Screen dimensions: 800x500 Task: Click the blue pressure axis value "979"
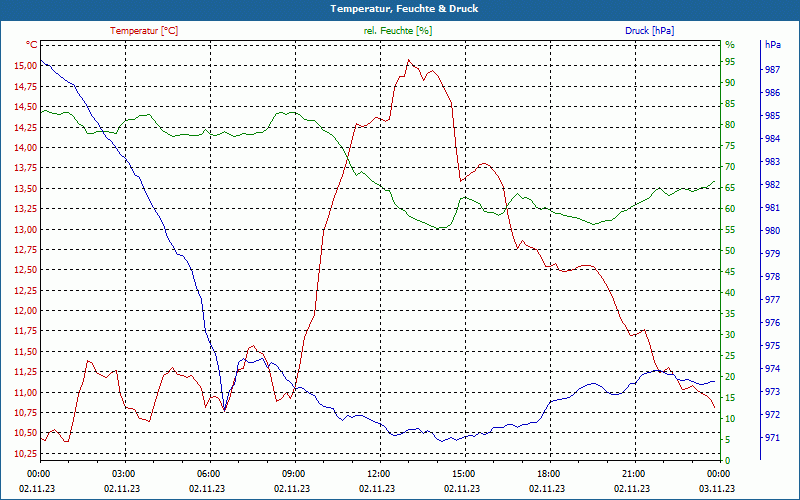[772, 254]
